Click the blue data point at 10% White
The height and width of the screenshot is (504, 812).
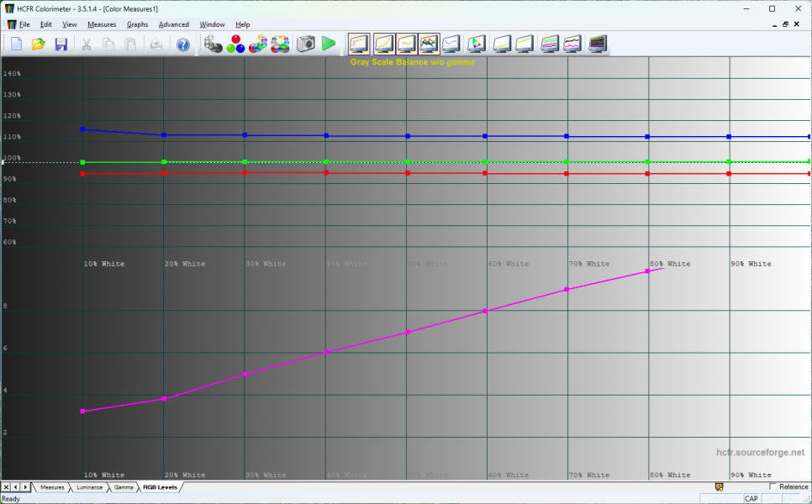(82, 129)
